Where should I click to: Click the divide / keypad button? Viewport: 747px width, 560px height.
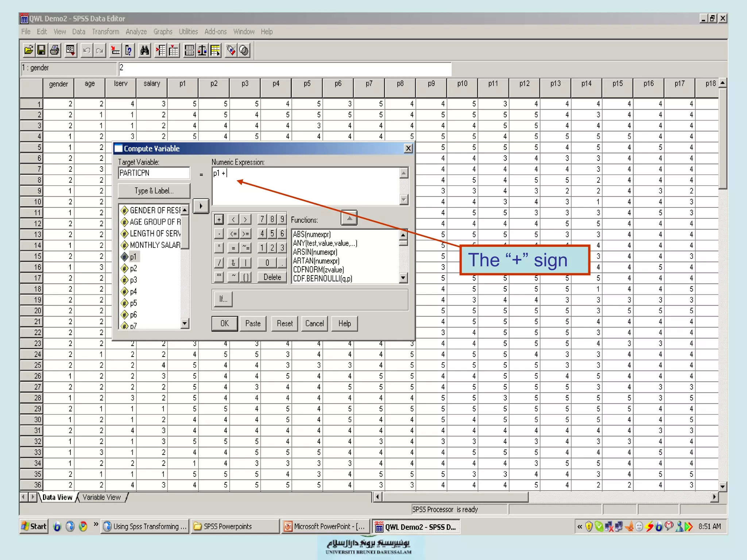click(219, 262)
